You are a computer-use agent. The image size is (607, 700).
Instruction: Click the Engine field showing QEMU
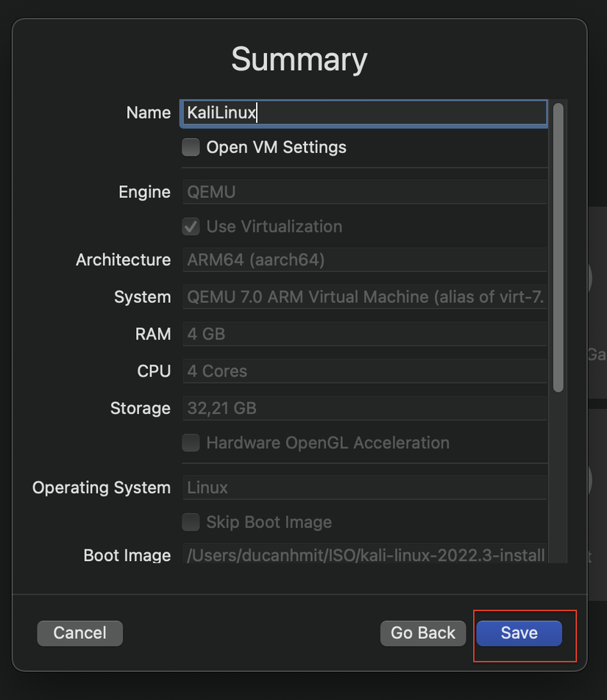[363, 192]
